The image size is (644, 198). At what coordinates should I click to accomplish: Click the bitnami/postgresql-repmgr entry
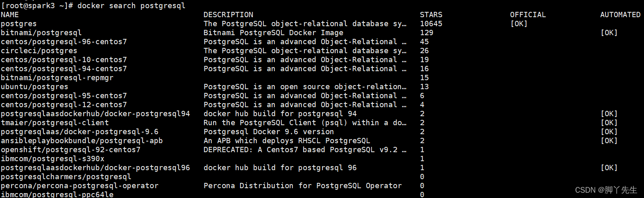point(57,78)
